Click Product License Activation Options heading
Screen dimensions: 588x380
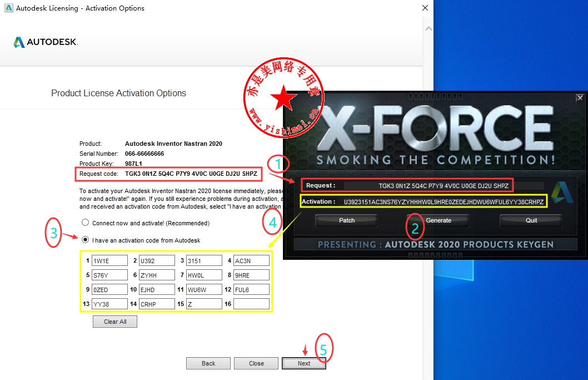118,93
